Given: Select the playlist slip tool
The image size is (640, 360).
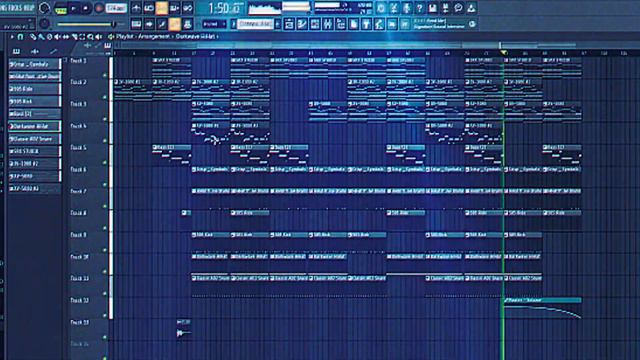Looking at the screenshot, I should (x=66, y=37).
